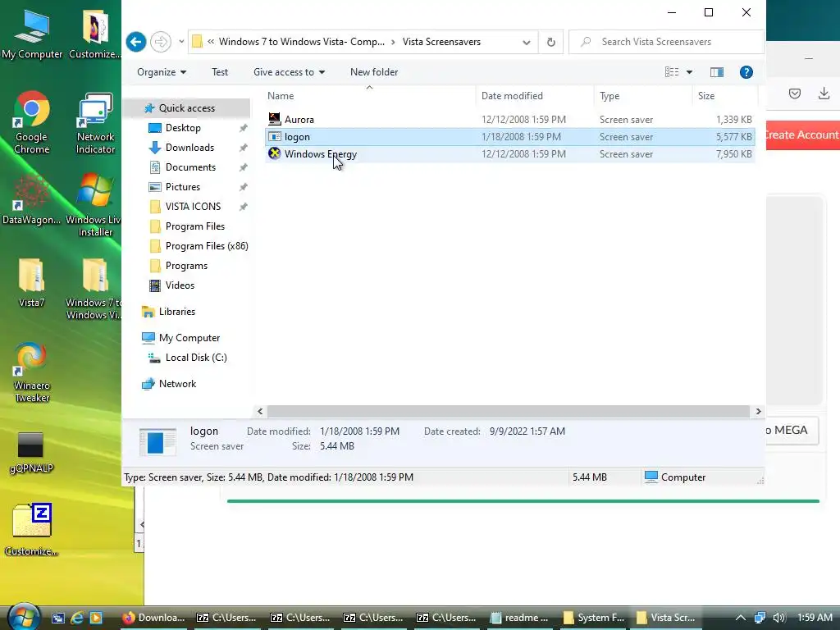
Task: Switch to the Firefox Downloads taskbar button
Action: pos(153,618)
